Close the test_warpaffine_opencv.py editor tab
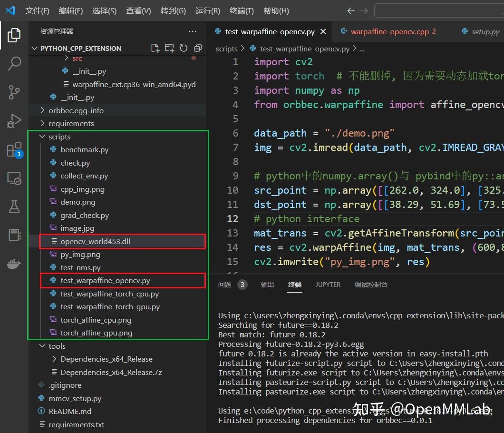 (x=323, y=32)
